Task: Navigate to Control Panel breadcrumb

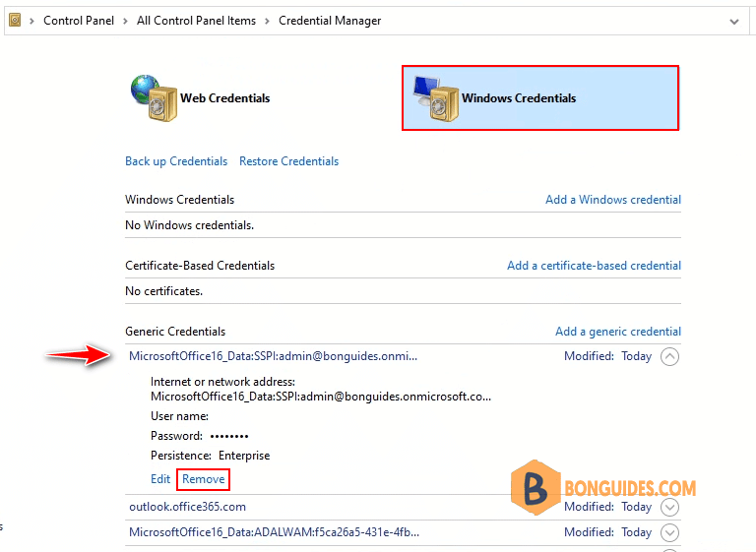Action: (79, 21)
